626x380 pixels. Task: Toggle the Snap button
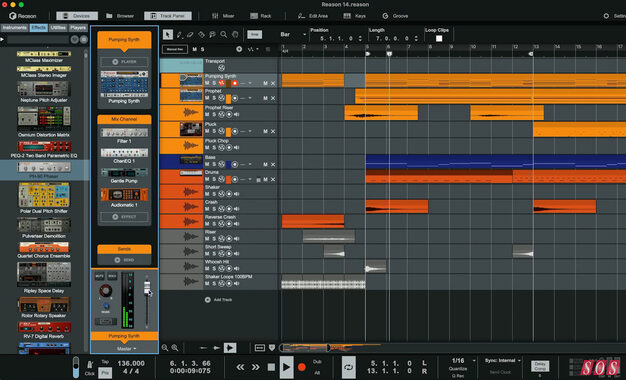[255, 35]
